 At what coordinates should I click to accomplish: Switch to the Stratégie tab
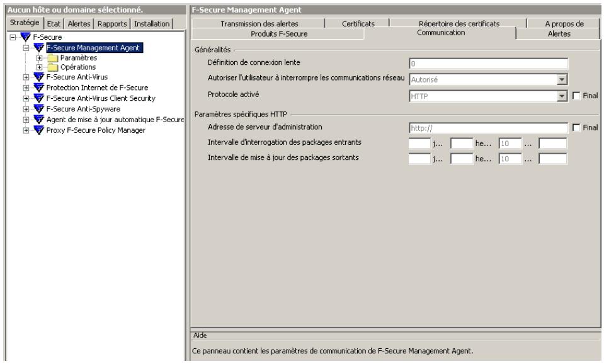(x=25, y=23)
